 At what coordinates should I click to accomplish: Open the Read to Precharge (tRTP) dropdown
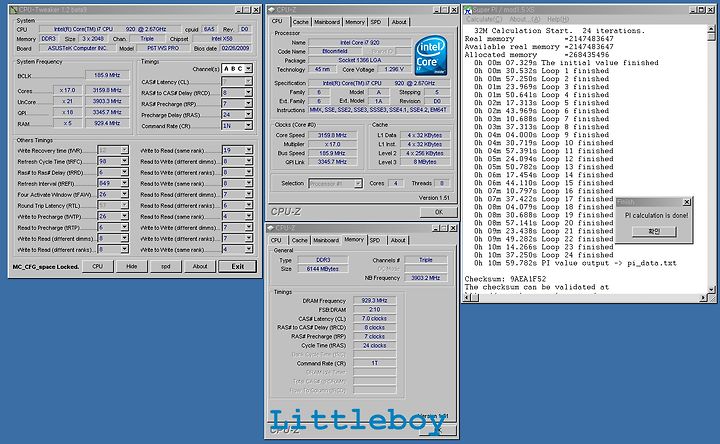coord(124,227)
